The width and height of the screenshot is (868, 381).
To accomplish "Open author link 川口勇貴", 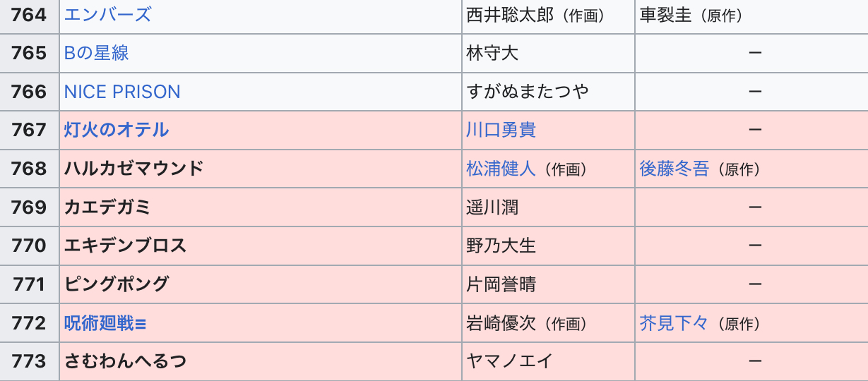I will (501, 130).
